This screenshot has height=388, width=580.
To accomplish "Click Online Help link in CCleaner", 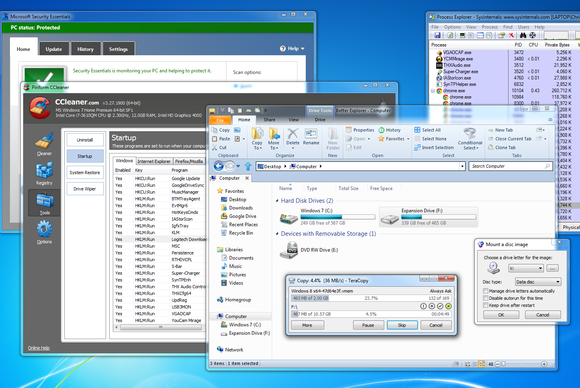I will coord(38,348).
